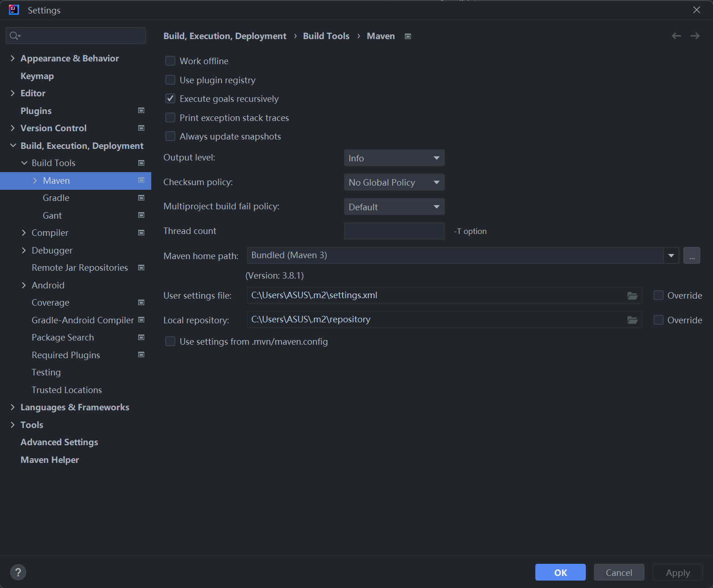Screen dimensions: 713x588
Task: Click the Build Tools breadcrumb link
Action: [x=326, y=36]
